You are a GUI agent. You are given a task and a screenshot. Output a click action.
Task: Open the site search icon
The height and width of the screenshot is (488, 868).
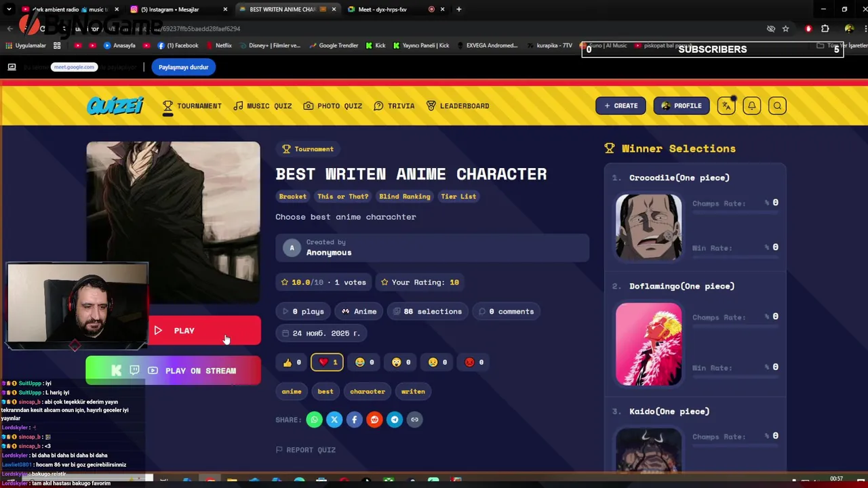(x=777, y=106)
